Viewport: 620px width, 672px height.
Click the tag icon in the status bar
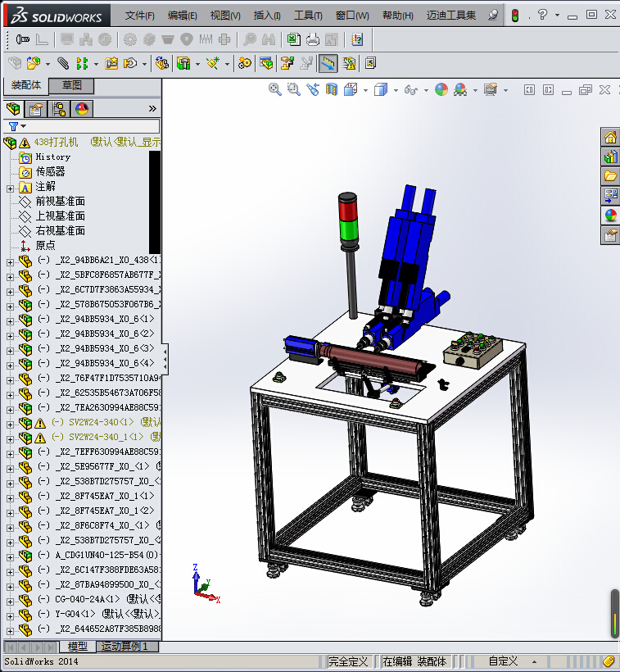(609, 661)
